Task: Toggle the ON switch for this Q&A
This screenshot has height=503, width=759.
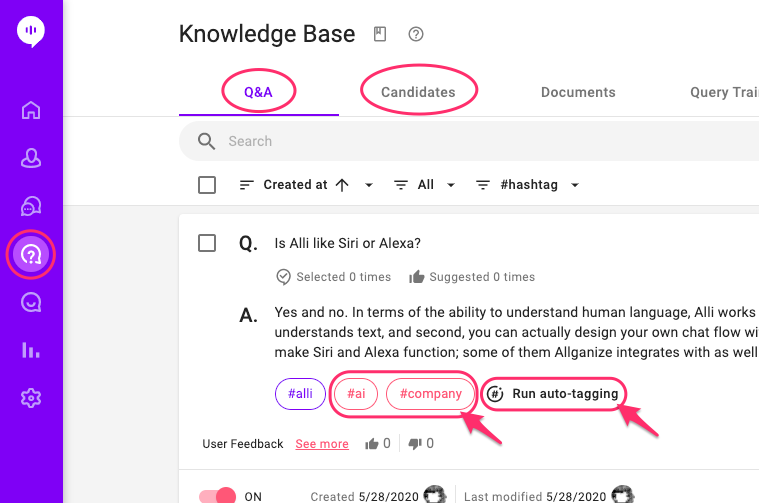Action: tap(217, 496)
